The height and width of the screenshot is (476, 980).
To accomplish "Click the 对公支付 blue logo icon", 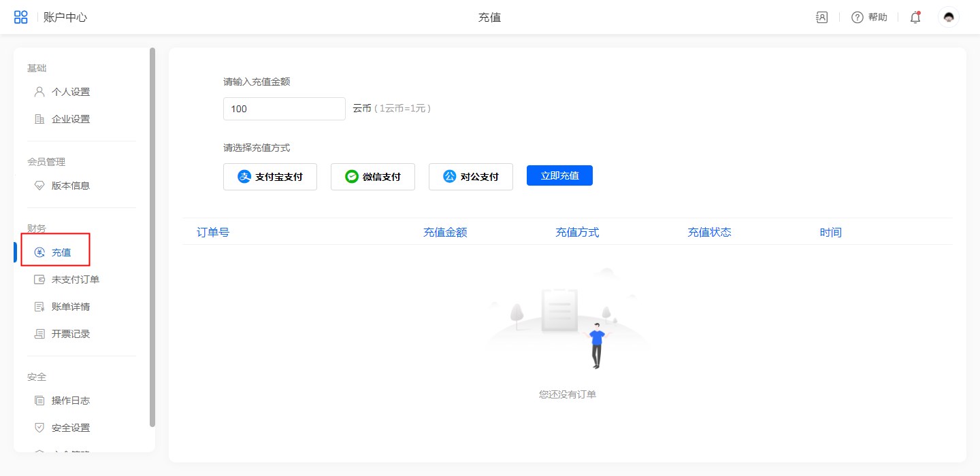I will pyautogui.click(x=449, y=177).
